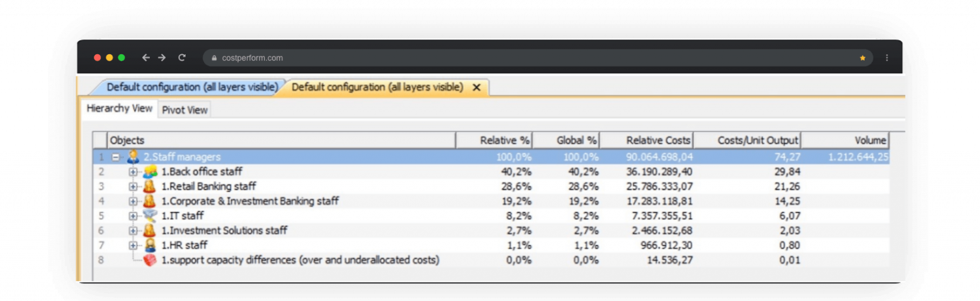Open the browser three-dot menu

887,58
